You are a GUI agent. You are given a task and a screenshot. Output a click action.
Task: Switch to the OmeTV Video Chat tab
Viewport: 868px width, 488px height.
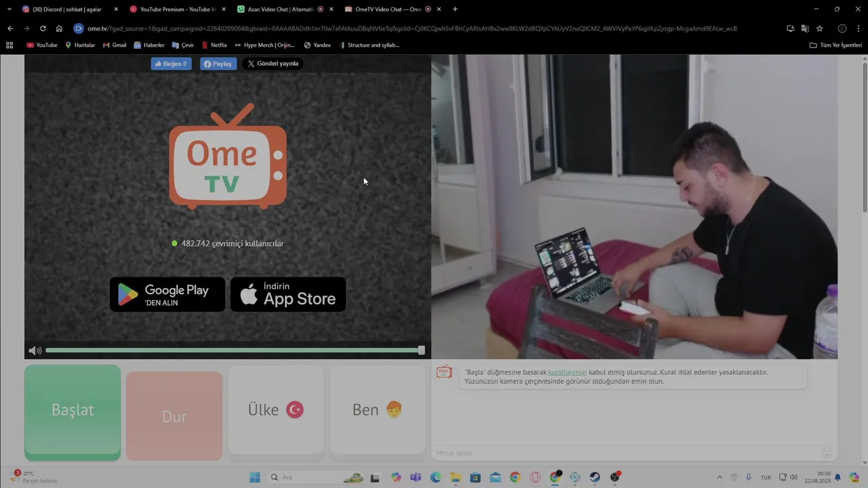click(392, 9)
